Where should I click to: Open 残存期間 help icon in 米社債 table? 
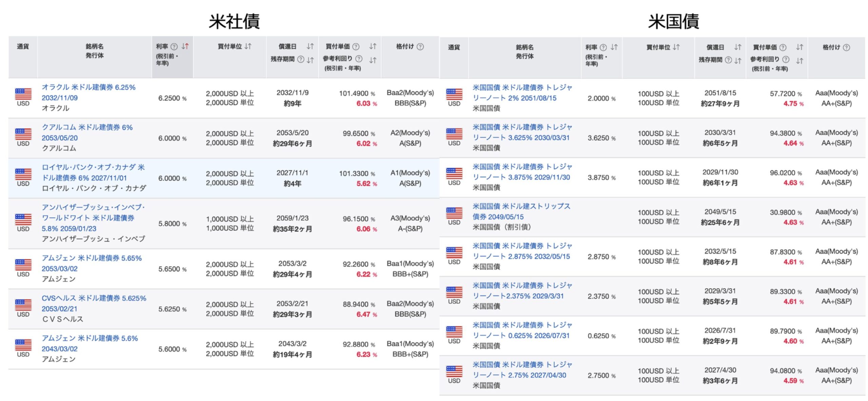coord(300,59)
